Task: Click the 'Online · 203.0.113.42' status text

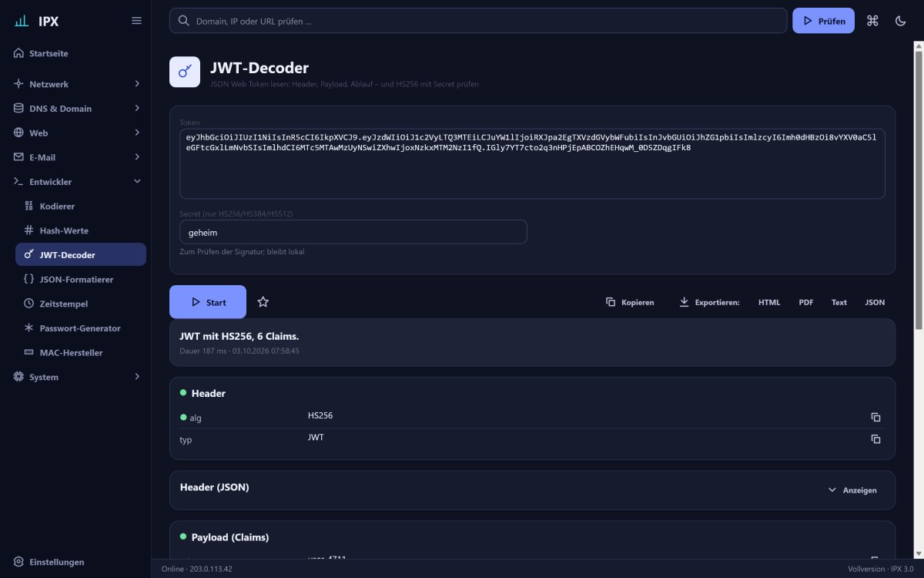Action: pyautogui.click(x=197, y=569)
